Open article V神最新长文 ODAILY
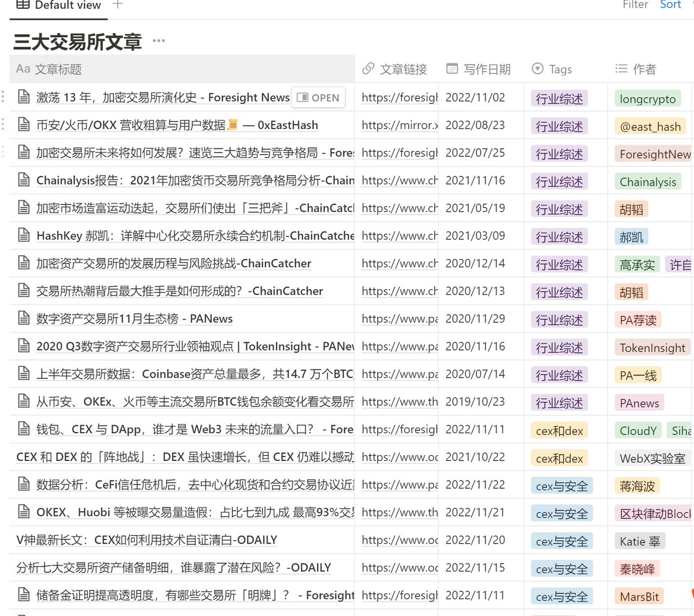This screenshot has width=694, height=616. pyautogui.click(x=147, y=540)
